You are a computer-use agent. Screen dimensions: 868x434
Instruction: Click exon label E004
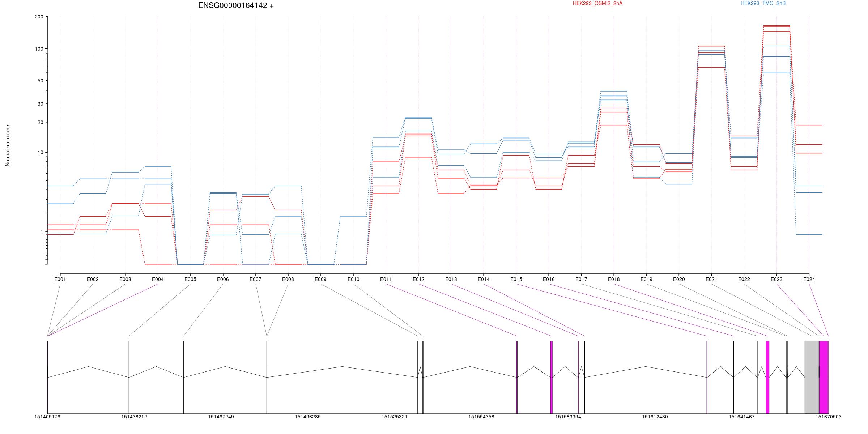(158, 279)
